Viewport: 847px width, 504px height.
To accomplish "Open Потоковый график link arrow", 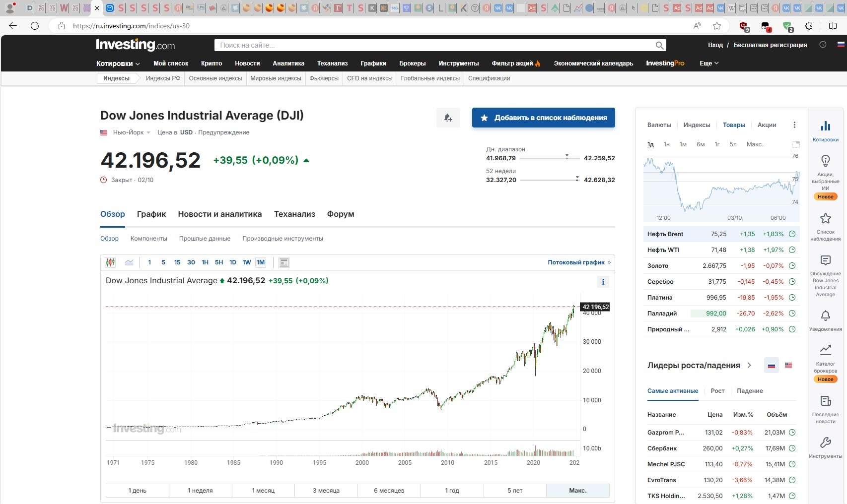I will click(609, 262).
